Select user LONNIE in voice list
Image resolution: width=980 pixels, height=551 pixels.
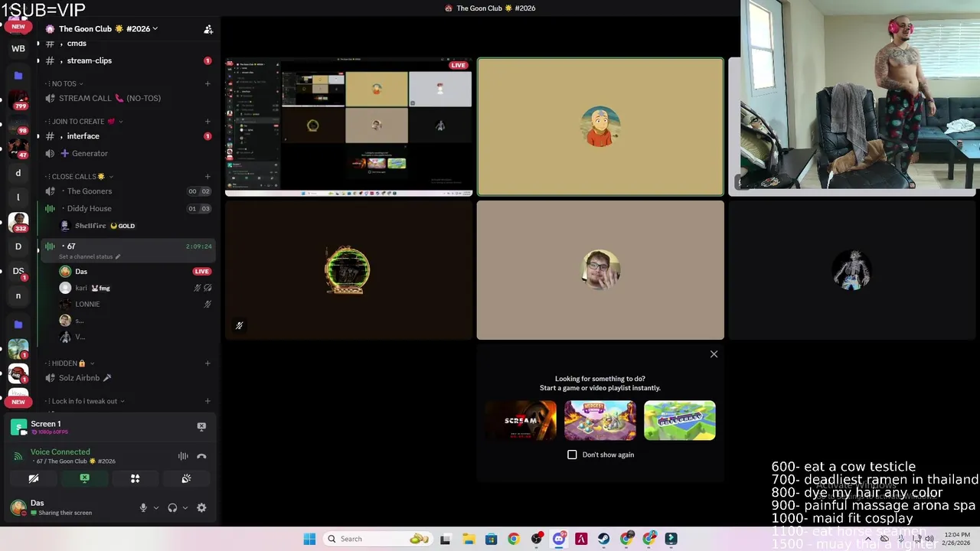coord(135,304)
